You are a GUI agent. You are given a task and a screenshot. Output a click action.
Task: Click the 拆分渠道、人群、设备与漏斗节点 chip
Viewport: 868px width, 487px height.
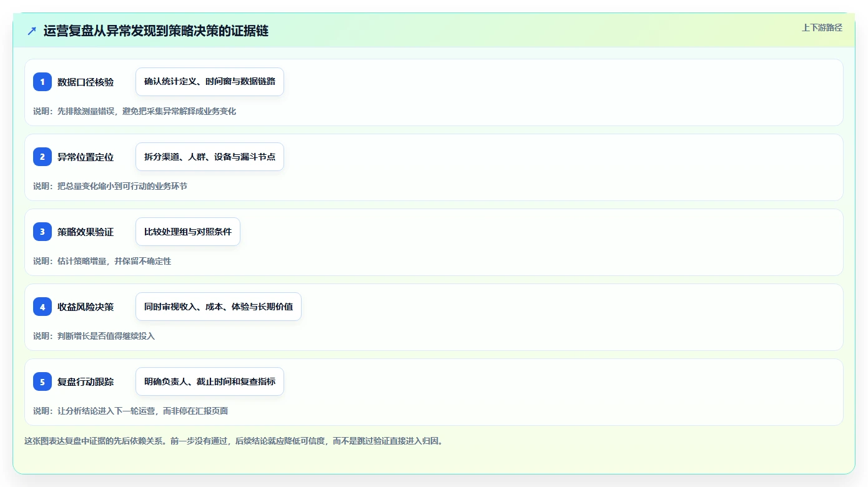point(210,157)
